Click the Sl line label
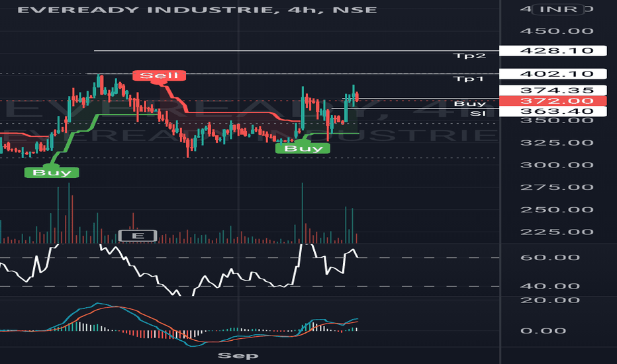The width and height of the screenshot is (617, 364). click(x=478, y=114)
